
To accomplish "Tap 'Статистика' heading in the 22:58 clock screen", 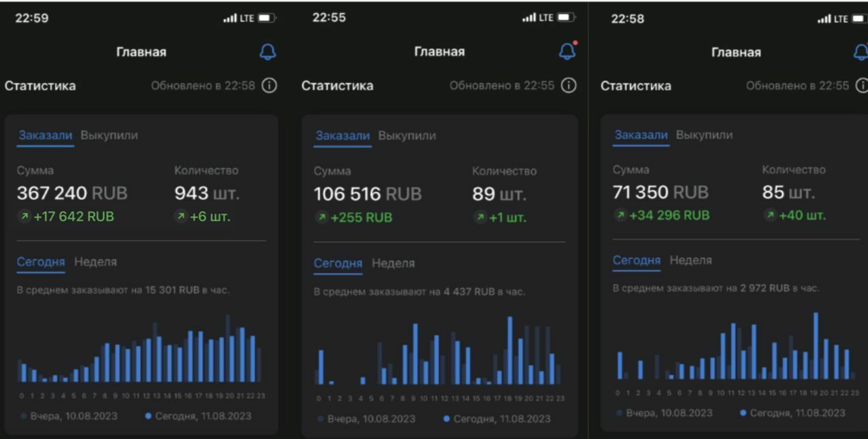I will point(635,86).
